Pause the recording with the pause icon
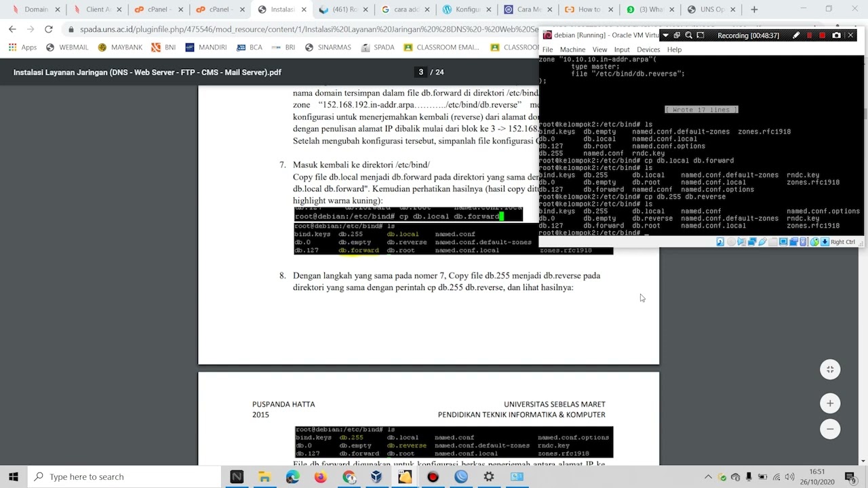The height and width of the screenshot is (488, 868). point(809,35)
